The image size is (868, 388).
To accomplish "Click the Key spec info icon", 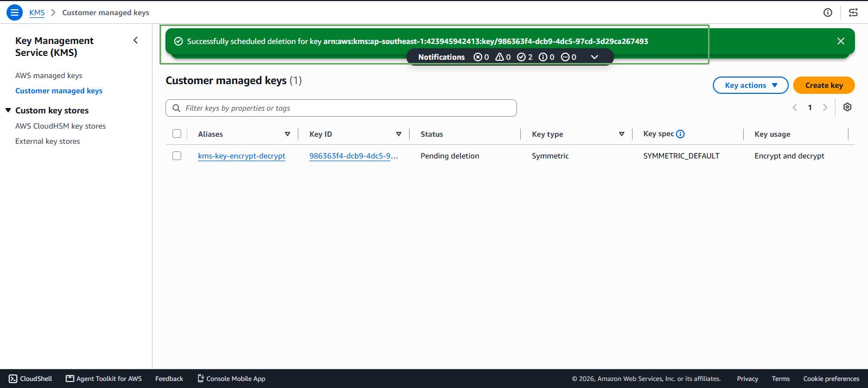I will (680, 134).
